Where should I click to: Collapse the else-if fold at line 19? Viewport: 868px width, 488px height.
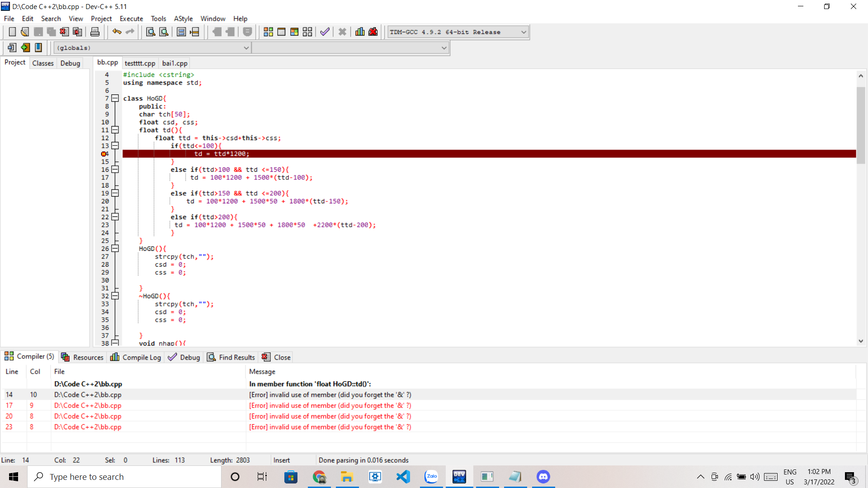tap(115, 193)
